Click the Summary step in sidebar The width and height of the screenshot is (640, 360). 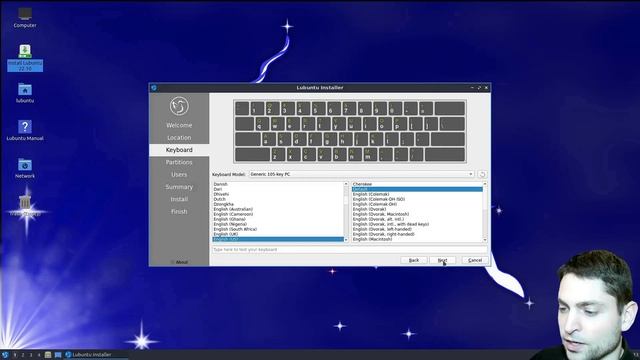[x=179, y=187]
